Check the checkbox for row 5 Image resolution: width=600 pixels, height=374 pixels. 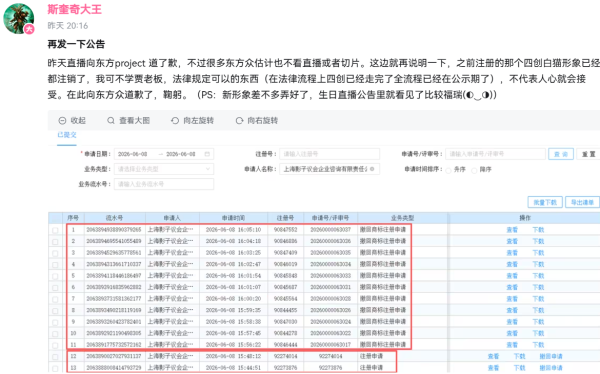pyautogui.click(x=55, y=276)
